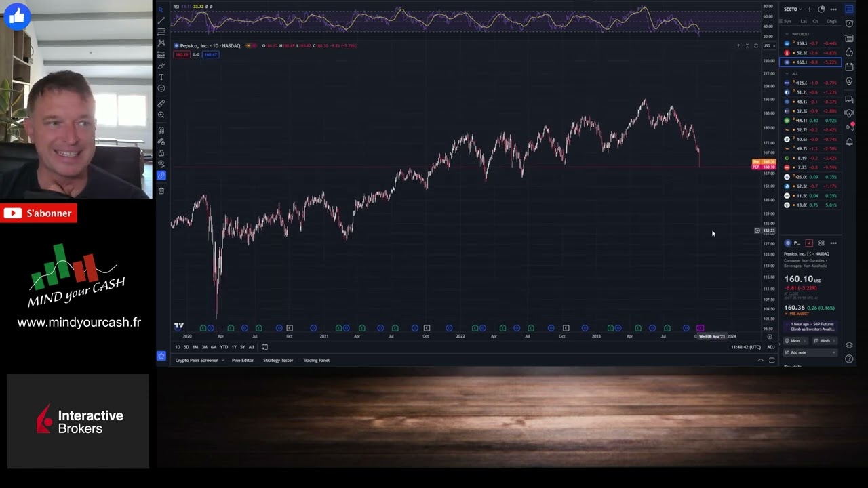
Task: Add symbol with watchlist plus button
Action: coord(809,9)
